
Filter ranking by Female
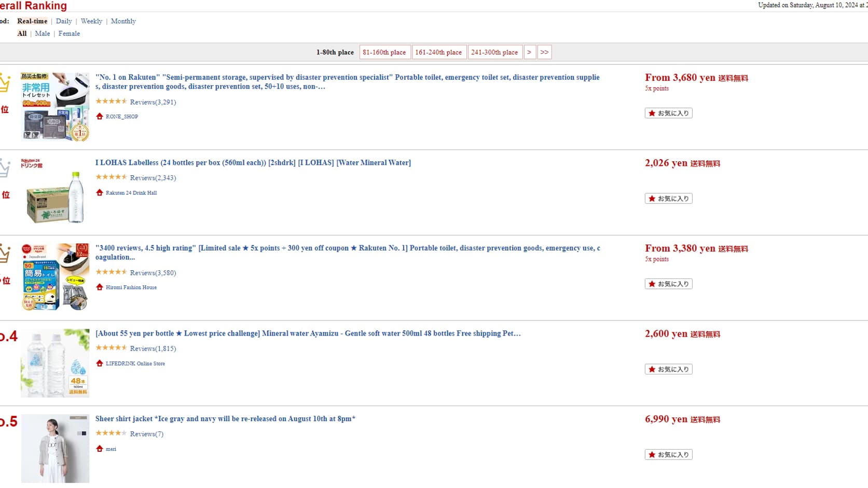[x=69, y=34]
